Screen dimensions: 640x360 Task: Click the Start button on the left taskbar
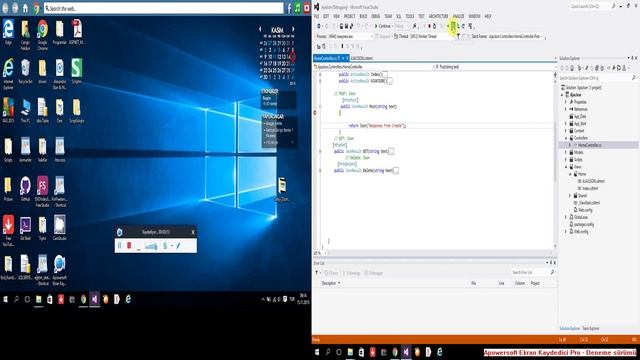point(5,300)
